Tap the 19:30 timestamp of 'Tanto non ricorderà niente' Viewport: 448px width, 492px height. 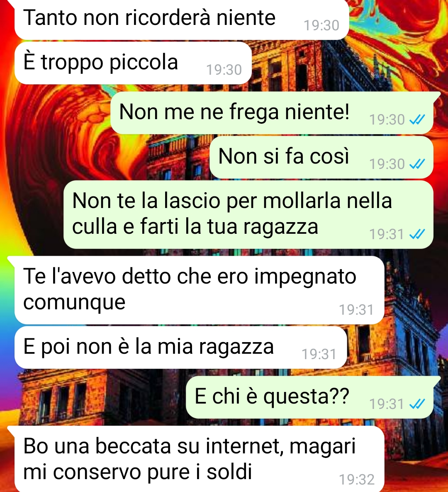tap(321, 25)
